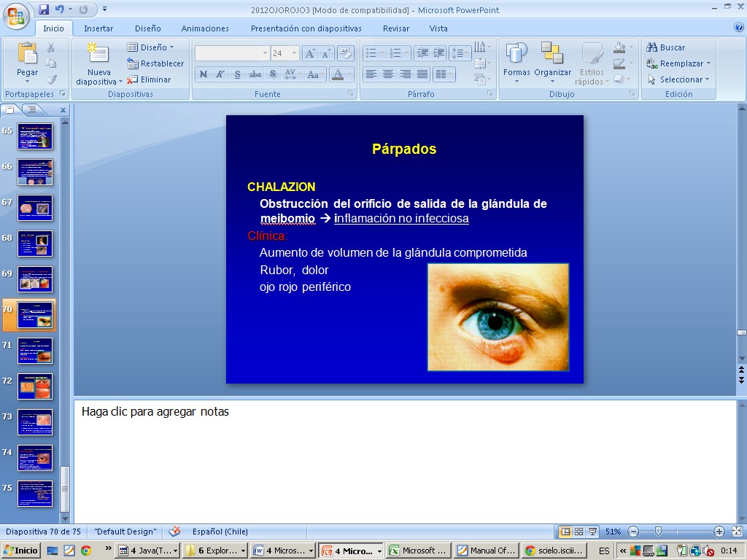Click the Office button logo
This screenshot has width=747, height=560.
point(16,15)
